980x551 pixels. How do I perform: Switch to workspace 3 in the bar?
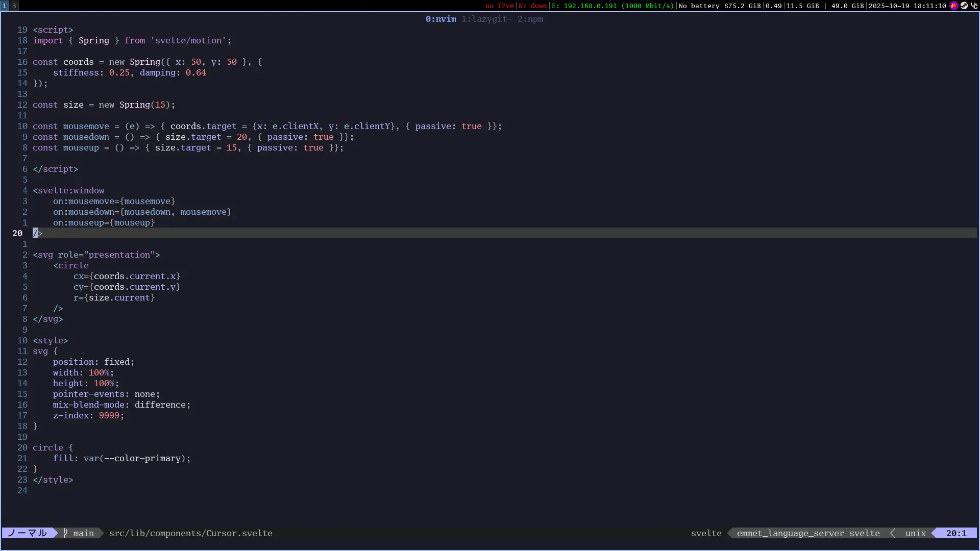click(14, 6)
